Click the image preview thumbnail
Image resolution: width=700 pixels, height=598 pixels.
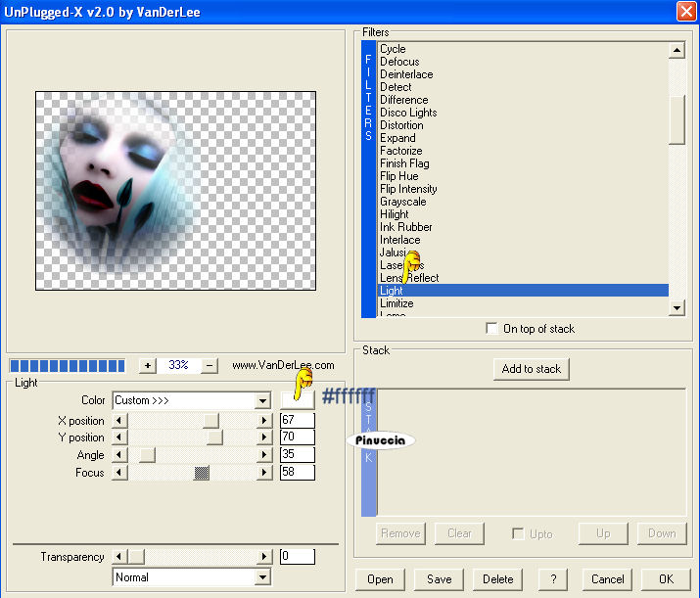click(175, 191)
